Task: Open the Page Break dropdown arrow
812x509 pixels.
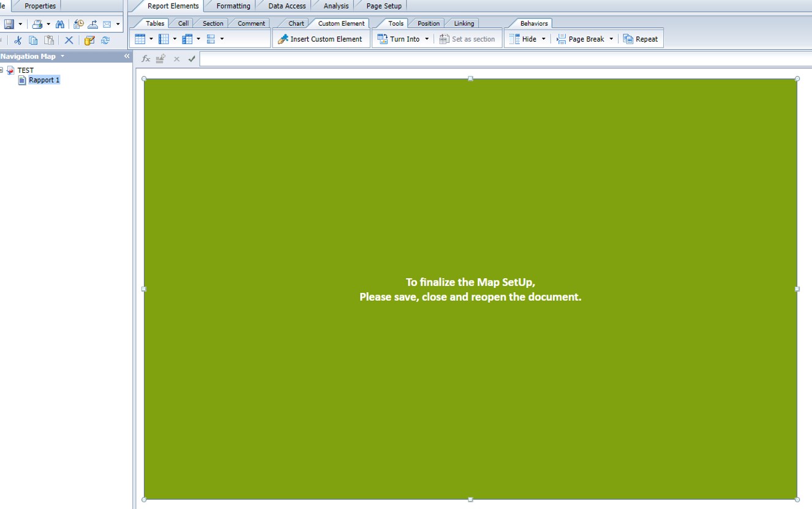Action: 611,39
